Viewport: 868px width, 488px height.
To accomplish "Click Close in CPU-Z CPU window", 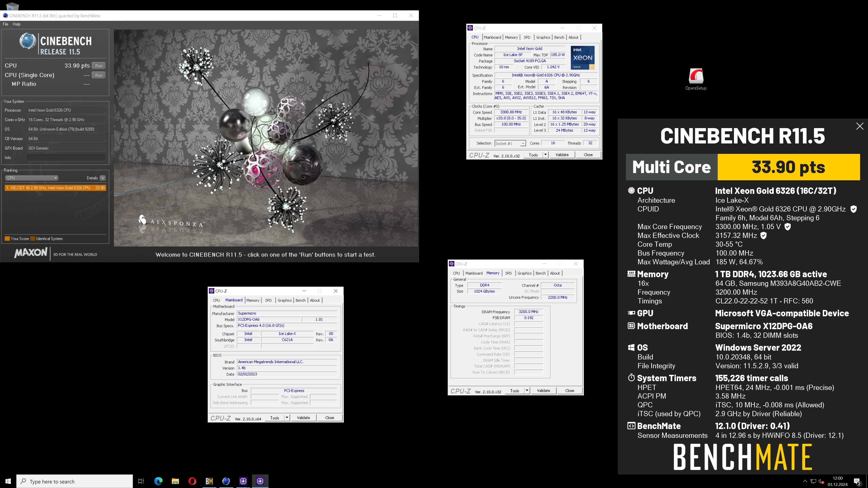I will point(588,155).
